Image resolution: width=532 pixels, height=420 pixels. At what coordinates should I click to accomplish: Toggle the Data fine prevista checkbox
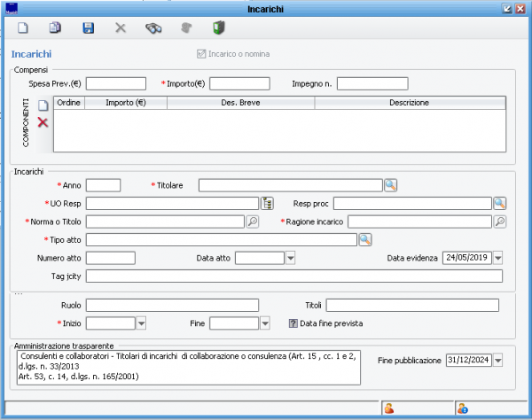[293, 323]
